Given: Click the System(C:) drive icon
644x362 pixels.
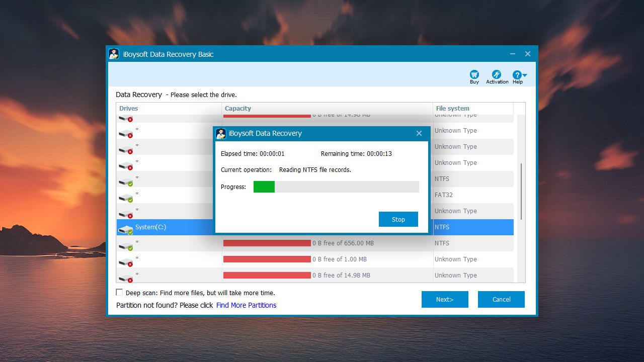Looking at the screenshot, I should (126, 229).
